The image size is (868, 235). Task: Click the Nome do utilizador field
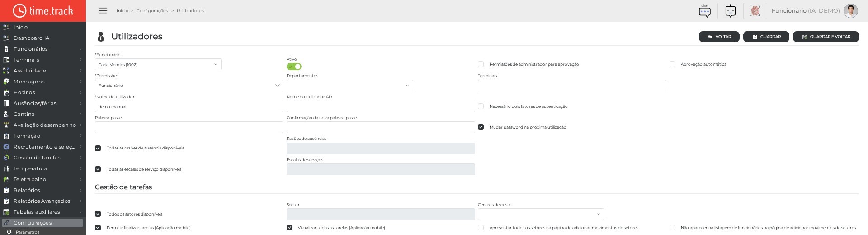[189, 106]
